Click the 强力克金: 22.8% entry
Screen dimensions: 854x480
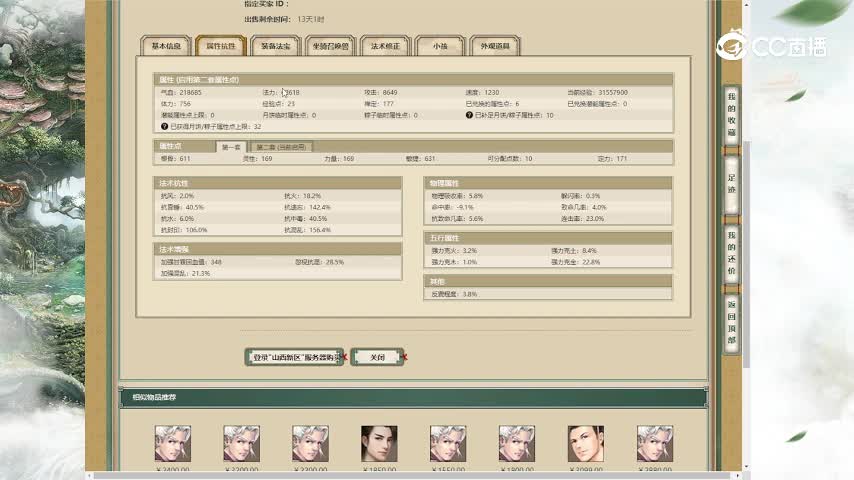pos(575,262)
